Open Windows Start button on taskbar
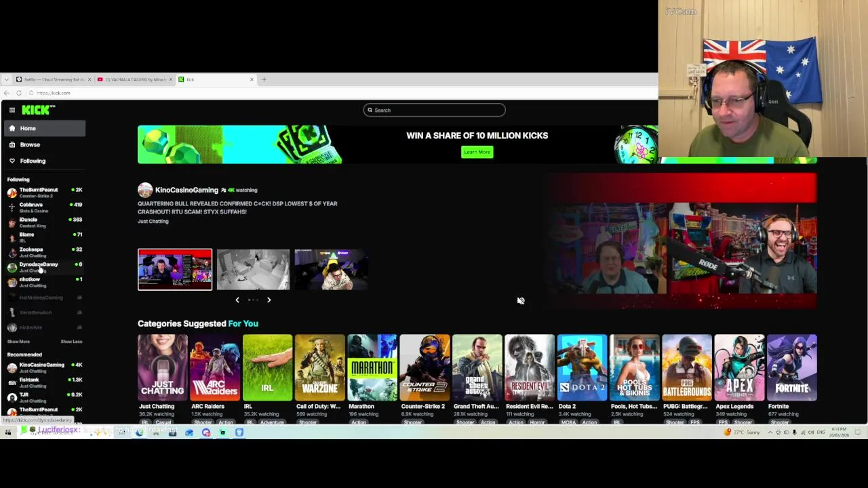The width and height of the screenshot is (868, 488). coord(7,432)
